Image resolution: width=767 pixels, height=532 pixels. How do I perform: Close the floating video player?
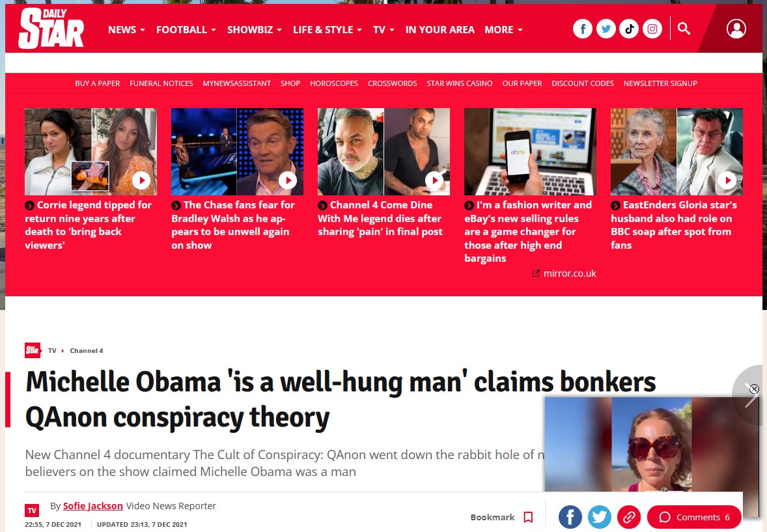pos(754,389)
